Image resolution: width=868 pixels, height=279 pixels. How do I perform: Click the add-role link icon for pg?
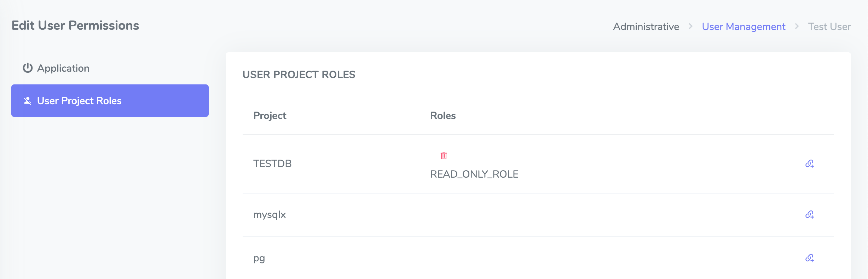(x=809, y=258)
